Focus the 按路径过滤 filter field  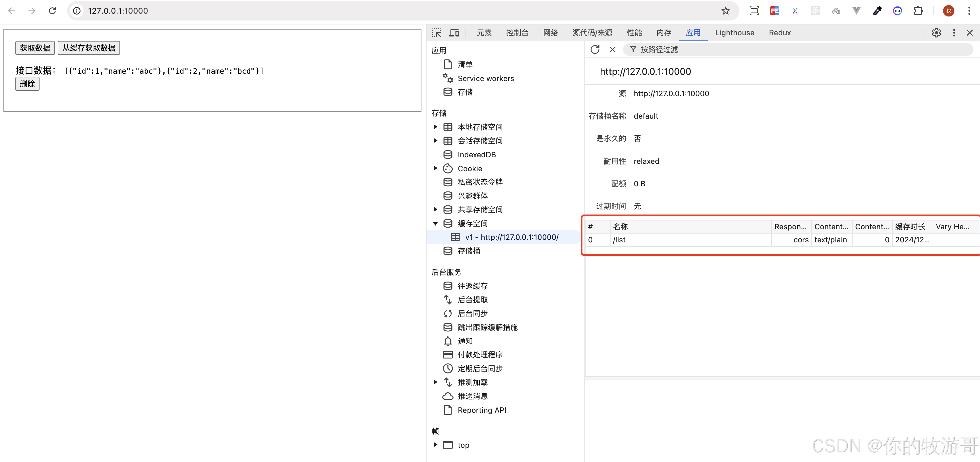pyautogui.click(x=799, y=49)
